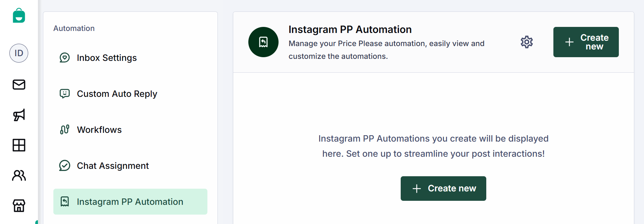Open the gear settings icon beside Create new
Viewport: 644px width, 224px height.
pos(526,42)
